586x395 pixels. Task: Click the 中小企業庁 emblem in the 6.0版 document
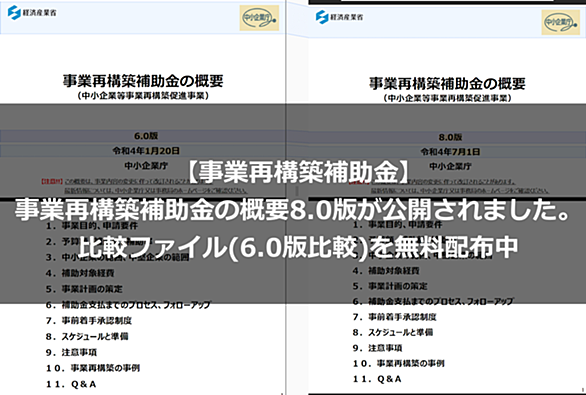(x=259, y=18)
